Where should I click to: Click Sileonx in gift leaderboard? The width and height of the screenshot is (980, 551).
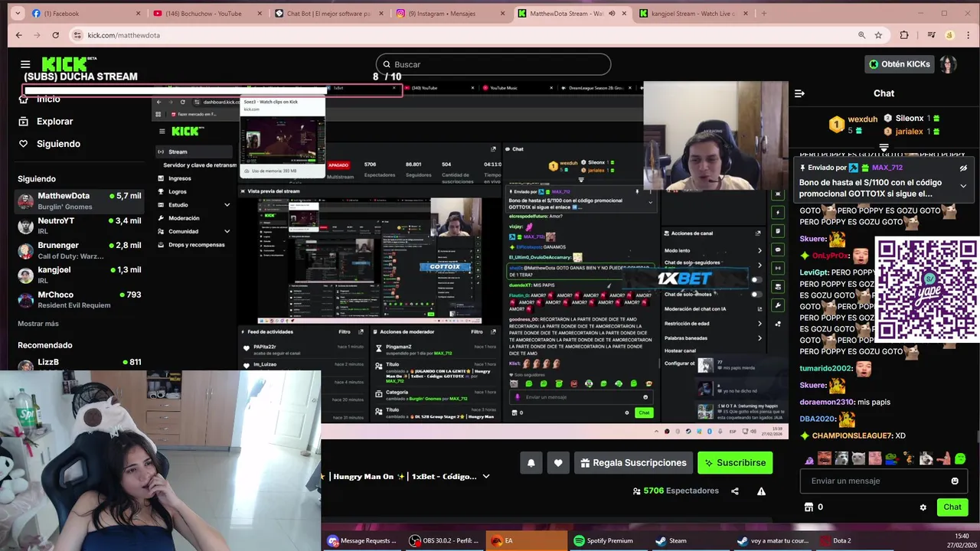[910, 119]
